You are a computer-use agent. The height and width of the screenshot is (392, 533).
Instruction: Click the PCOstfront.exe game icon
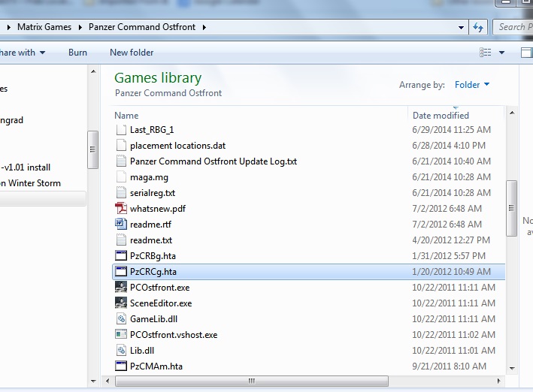coord(121,287)
